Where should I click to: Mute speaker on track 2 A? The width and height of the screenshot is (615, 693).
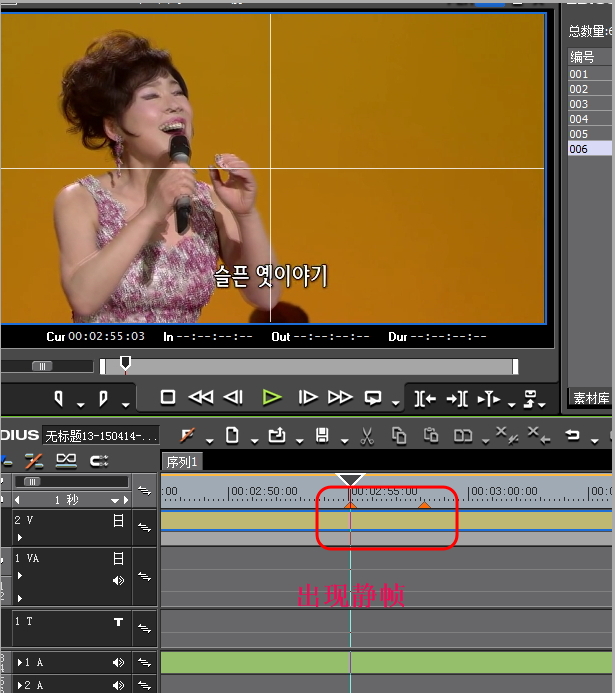pos(118,685)
